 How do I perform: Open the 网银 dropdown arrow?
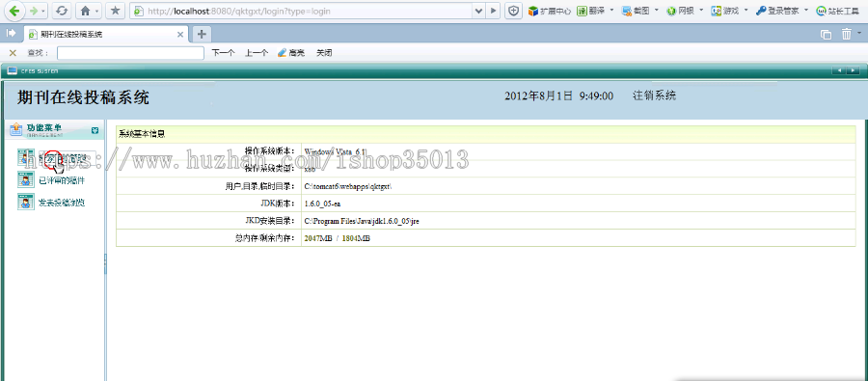(701, 10)
